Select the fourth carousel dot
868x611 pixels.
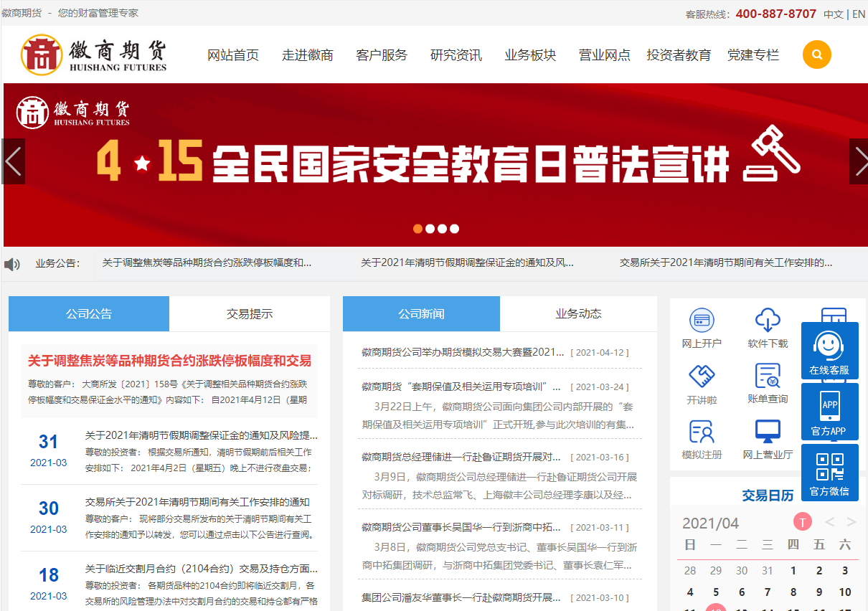(454, 229)
